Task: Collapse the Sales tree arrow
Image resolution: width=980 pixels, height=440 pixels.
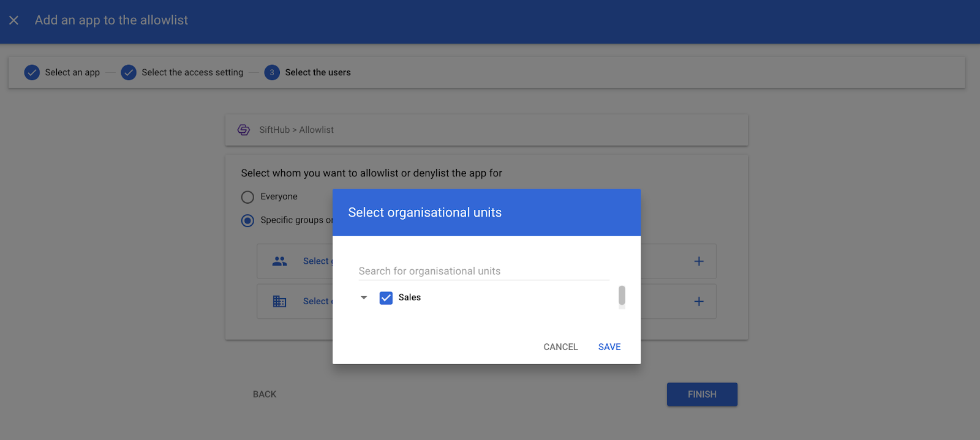Action: 364,298
